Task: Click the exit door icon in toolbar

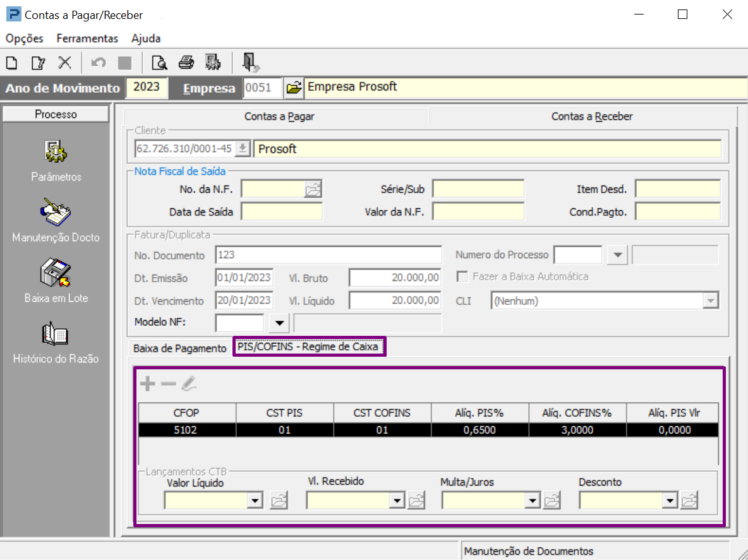Action: click(251, 63)
